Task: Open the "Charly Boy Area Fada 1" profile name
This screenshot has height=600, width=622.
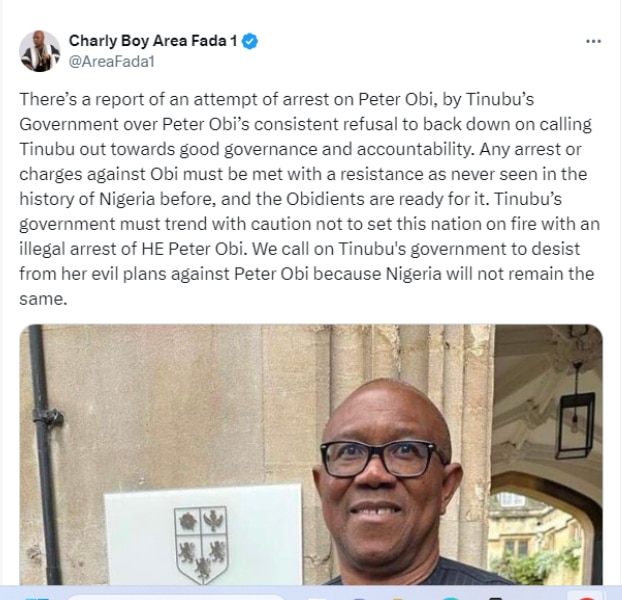Action: [x=154, y=41]
